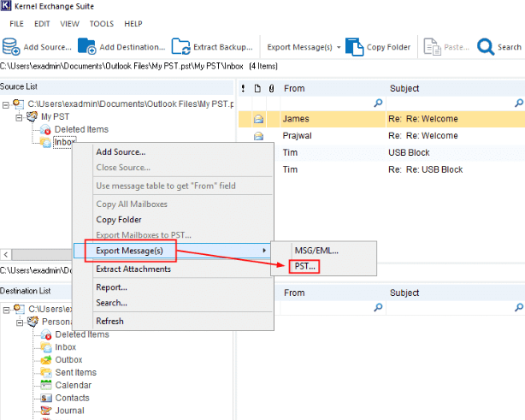Image resolution: width=525 pixels, height=420 pixels.
Task: Collapse the My PST tree node
Action: 21,116
